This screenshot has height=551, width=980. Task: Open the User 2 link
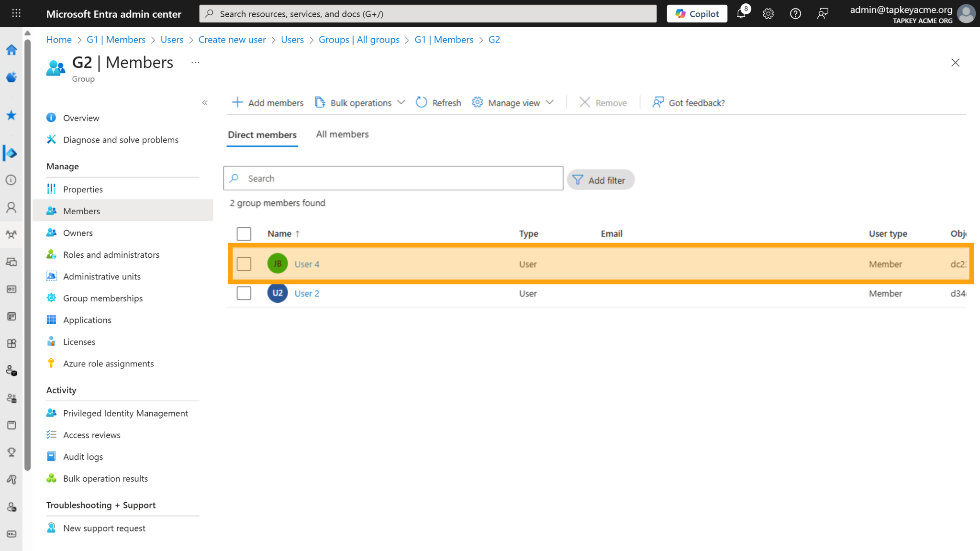pos(307,293)
